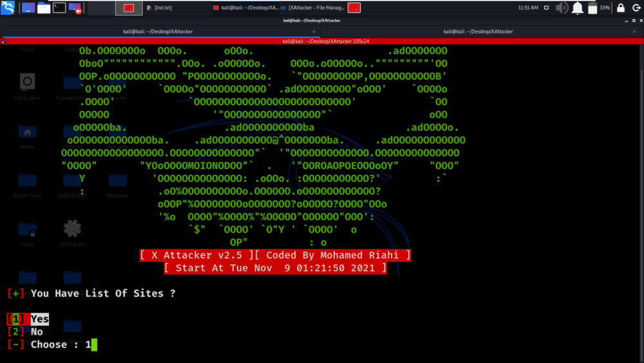Click 'You Have List Of Sites ?' prompt

[x=103, y=293]
